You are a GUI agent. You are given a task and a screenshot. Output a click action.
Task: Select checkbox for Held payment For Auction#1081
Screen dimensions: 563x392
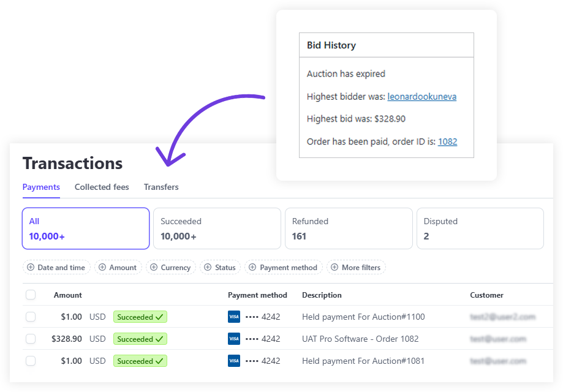click(31, 361)
